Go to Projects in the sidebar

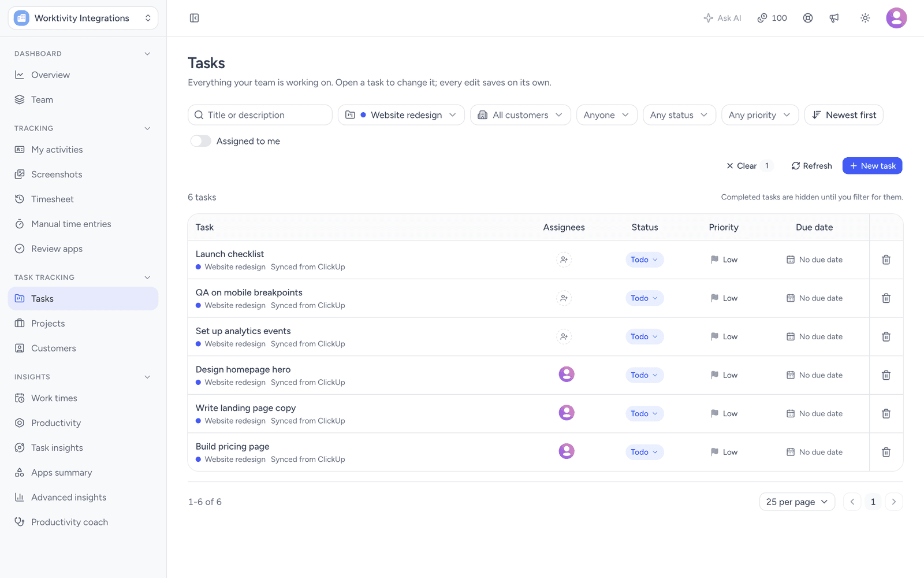pyautogui.click(x=83, y=324)
